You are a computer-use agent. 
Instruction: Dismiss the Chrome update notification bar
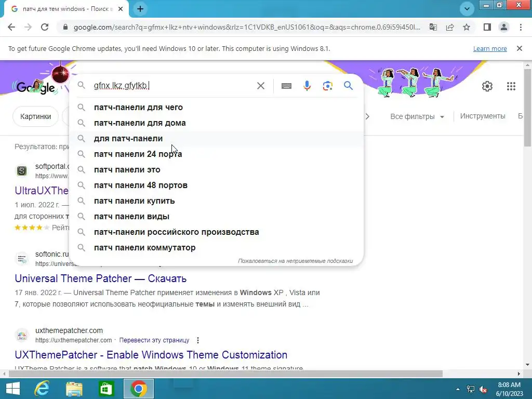tap(520, 48)
